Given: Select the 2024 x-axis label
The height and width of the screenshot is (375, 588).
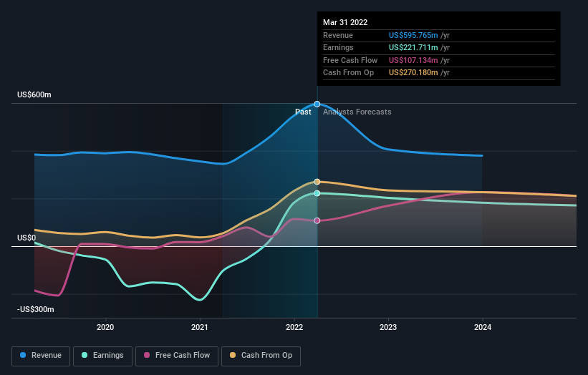Looking at the screenshot, I should [x=483, y=328].
